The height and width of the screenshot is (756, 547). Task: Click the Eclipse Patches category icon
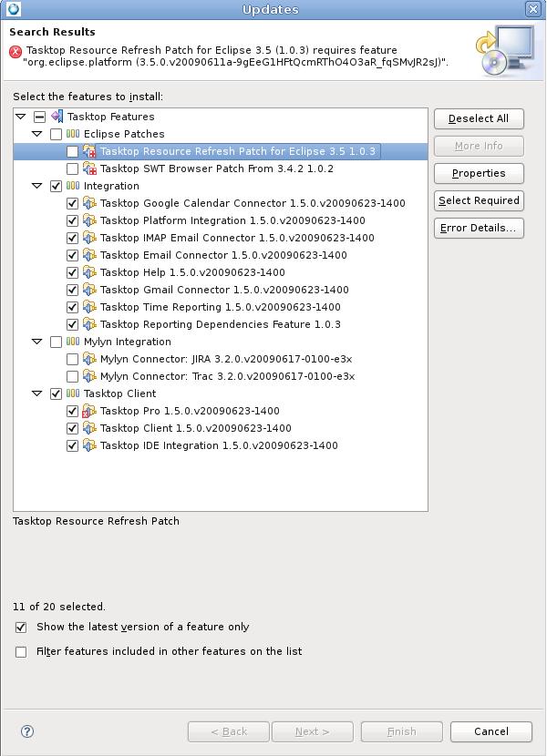(x=73, y=134)
